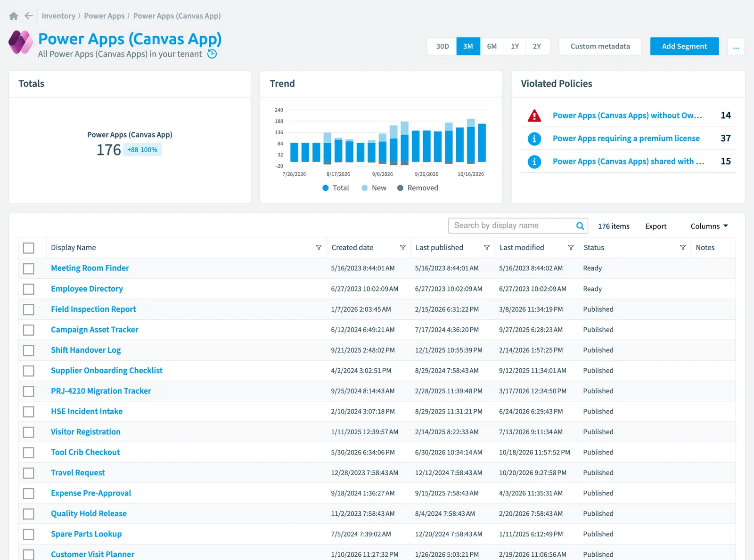Toggle the Removed series legend swatch

click(400, 188)
